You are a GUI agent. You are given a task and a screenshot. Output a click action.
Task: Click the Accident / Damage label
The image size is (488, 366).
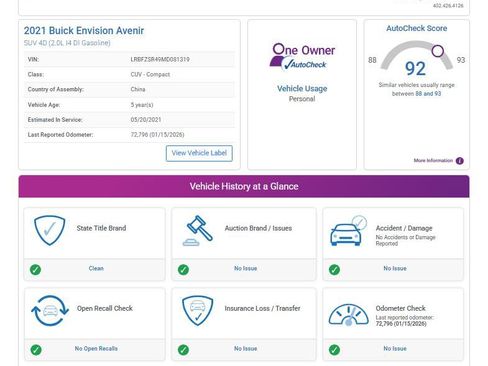(404, 228)
